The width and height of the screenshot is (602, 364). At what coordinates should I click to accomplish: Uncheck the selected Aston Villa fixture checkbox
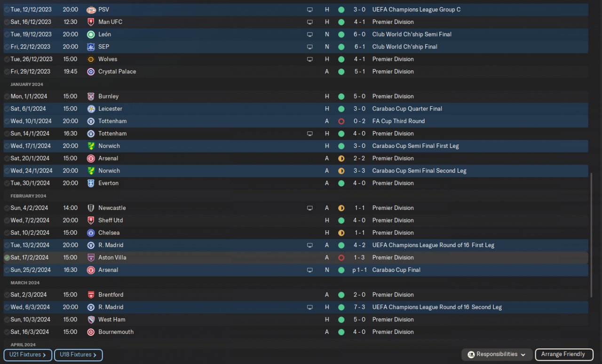tap(7, 257)
